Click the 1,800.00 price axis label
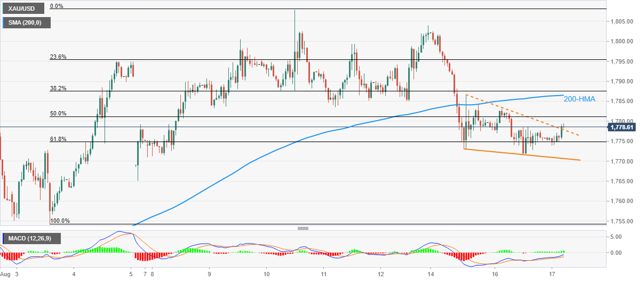This screenshot has height=281, width=644. (x=621, y=41)
